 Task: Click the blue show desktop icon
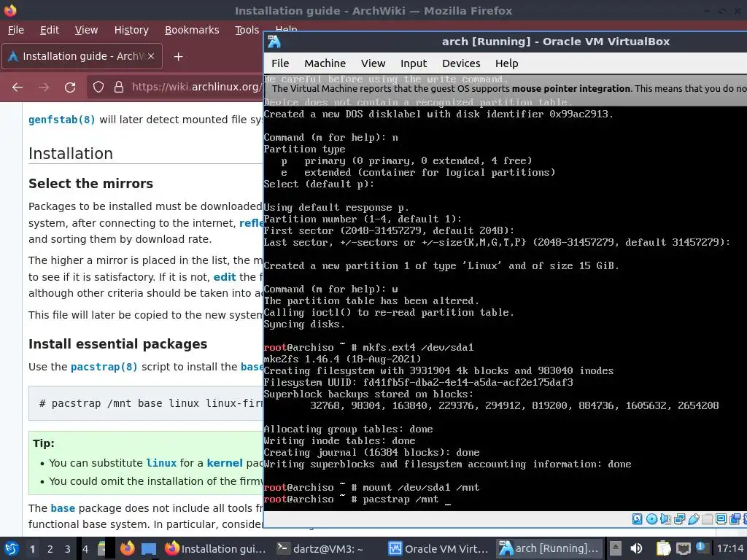(x=149, y=549)
